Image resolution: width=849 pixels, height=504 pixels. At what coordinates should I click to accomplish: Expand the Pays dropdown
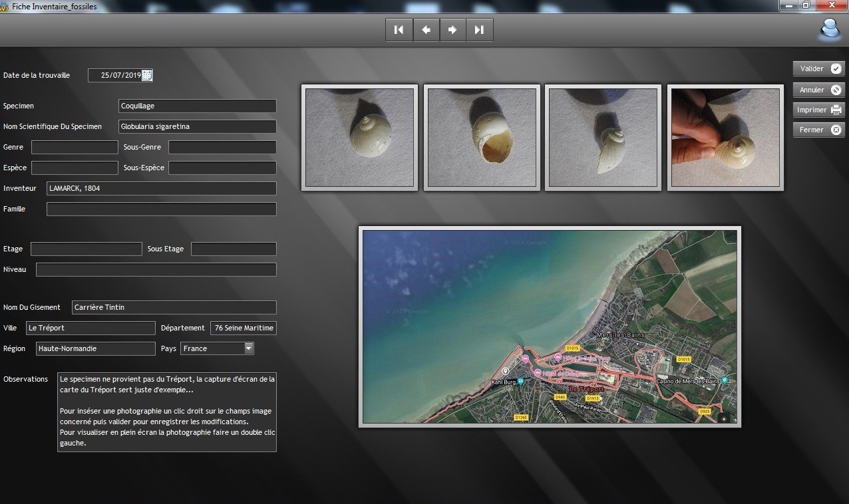click(249, 348)
